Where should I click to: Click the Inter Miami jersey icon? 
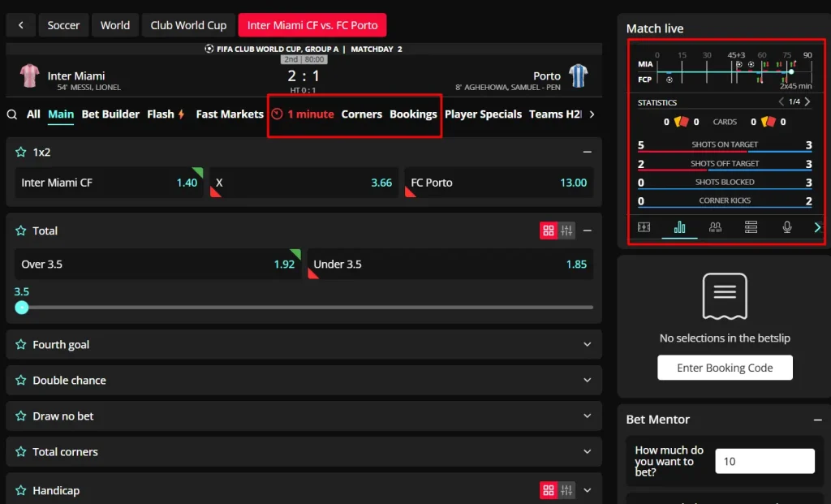pyautogui.click(x=30, y=75)
